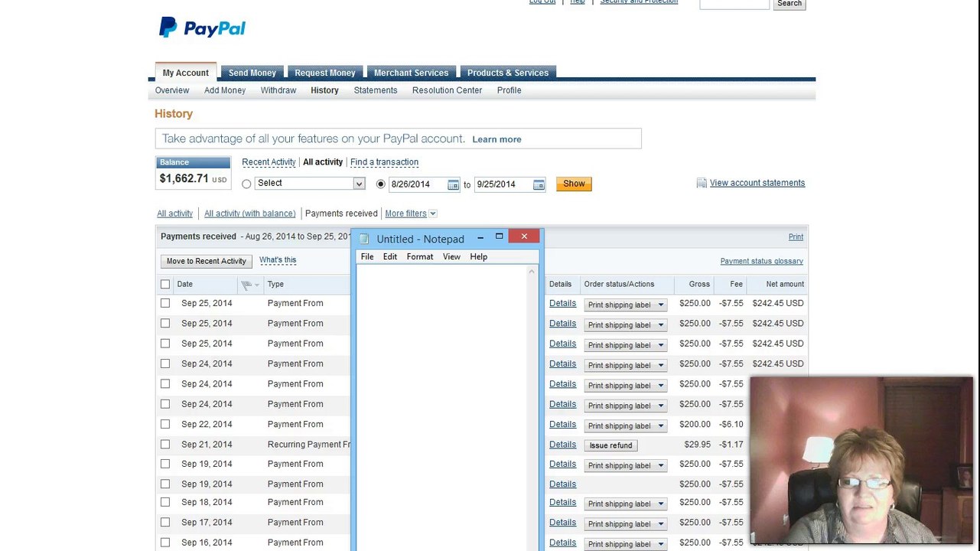980x551 pixels.
Task: Open Details for the Sep 22 $200.00 payment
Action: coord(562,424)
